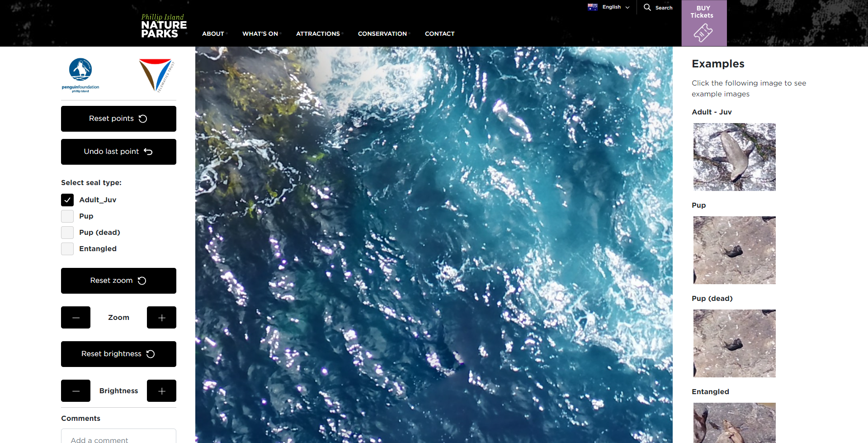Increase brightness with the plus button

[x=161, y=391]
